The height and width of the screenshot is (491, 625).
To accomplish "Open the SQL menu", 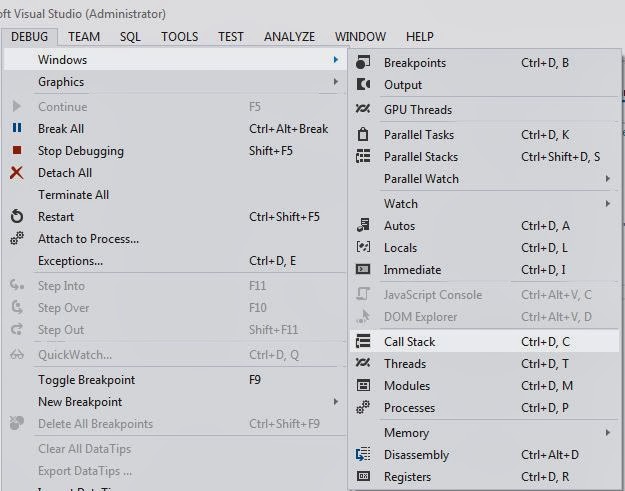I will pos(130,37).
